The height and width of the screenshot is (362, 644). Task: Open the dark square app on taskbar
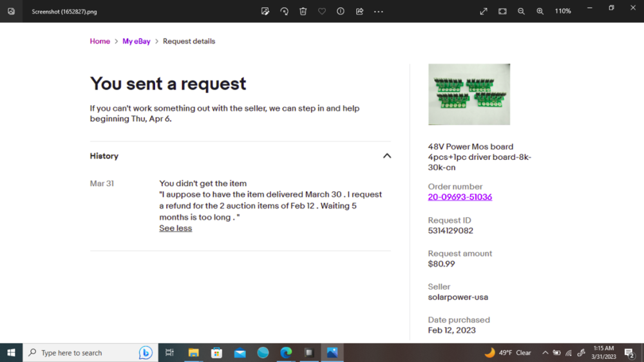point(309,352)
